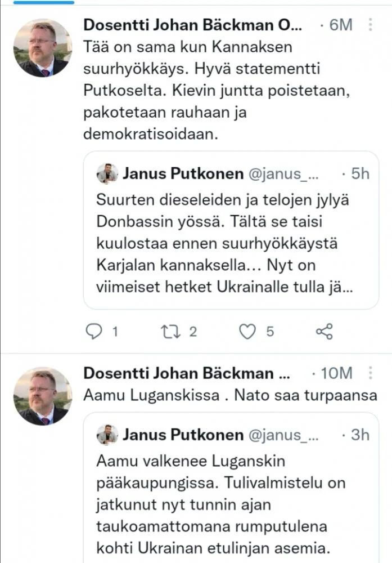The width and height of the screenshot is (392, 563).
Task: Open the tweet text 'Aamu Luganskissa . Nato saa turpaansa'
Action: click(229, 396)
